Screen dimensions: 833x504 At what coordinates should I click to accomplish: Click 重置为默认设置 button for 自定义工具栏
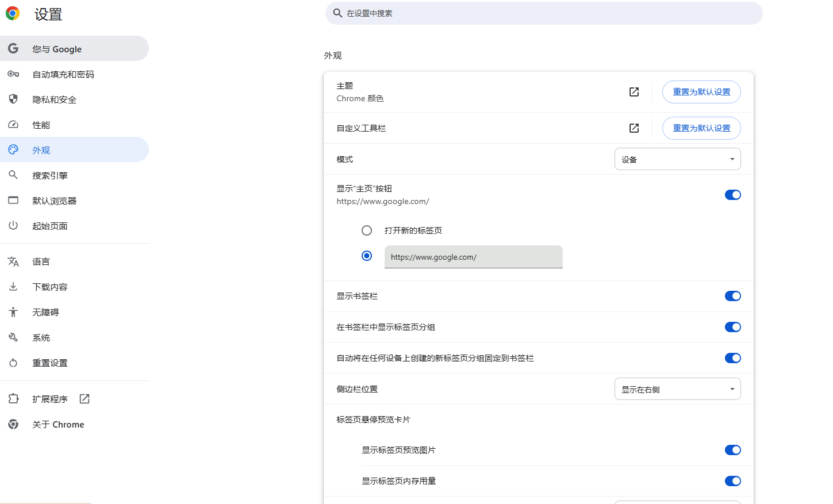[x=701, y=128]
